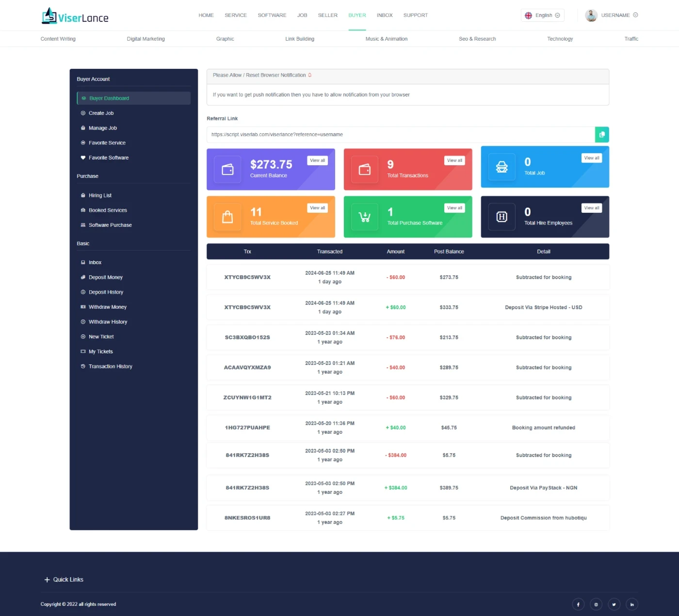Click the Total Service Booked bag icon
This screenshot has width=679, height=616.
tap(227, 217)
